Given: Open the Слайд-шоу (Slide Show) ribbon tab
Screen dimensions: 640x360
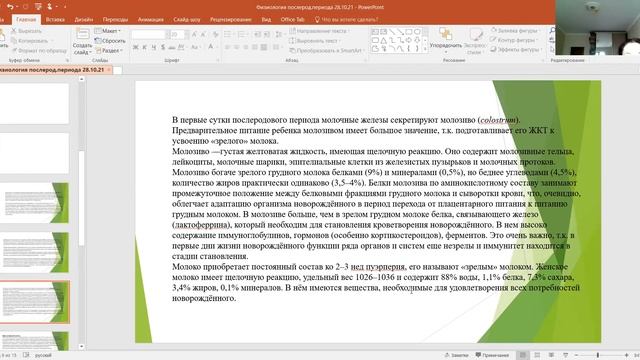Looking at the screenshot, I should pyautogui.click(x=187, y=19).
